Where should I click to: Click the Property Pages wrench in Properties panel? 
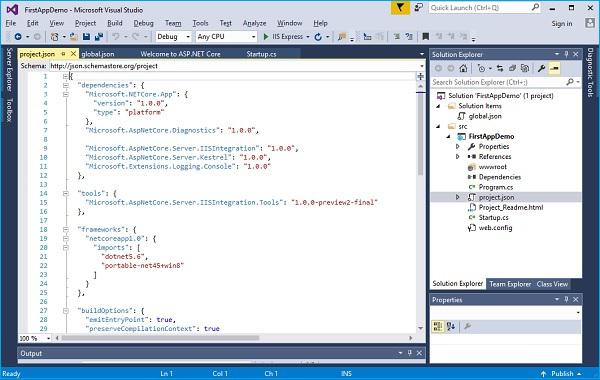pos(467,326)
